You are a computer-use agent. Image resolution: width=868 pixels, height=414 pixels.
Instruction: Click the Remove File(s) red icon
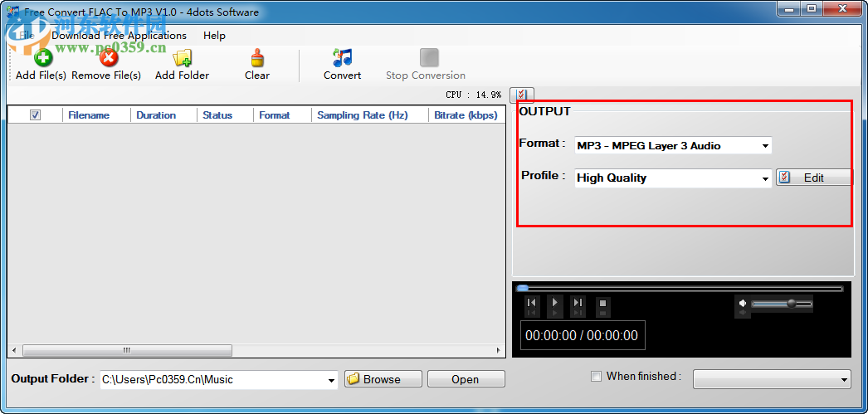(x=109, y=58)
